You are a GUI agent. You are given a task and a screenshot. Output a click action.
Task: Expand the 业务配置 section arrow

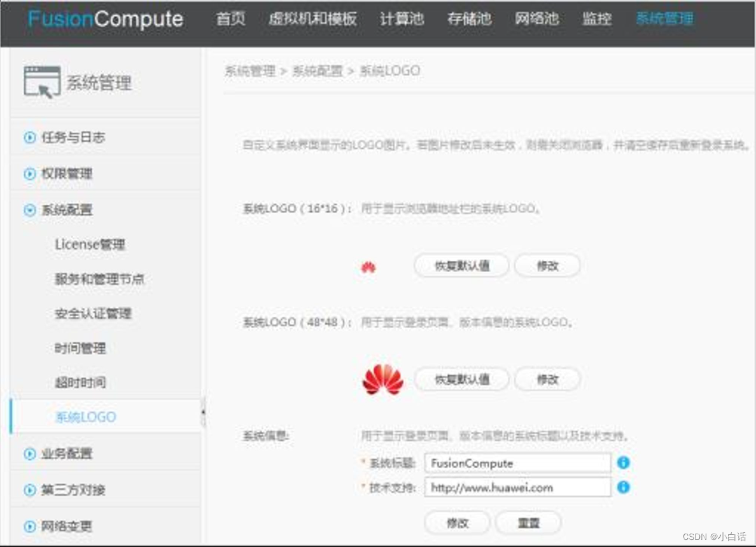pyautogui.click(x=30, y=454)
